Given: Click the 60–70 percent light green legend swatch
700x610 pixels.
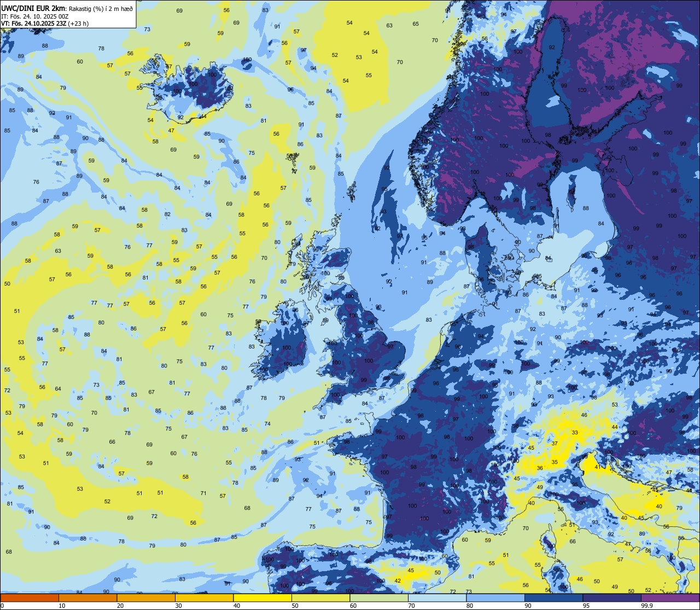Looking at the screenshot, I should click(379, 597).
